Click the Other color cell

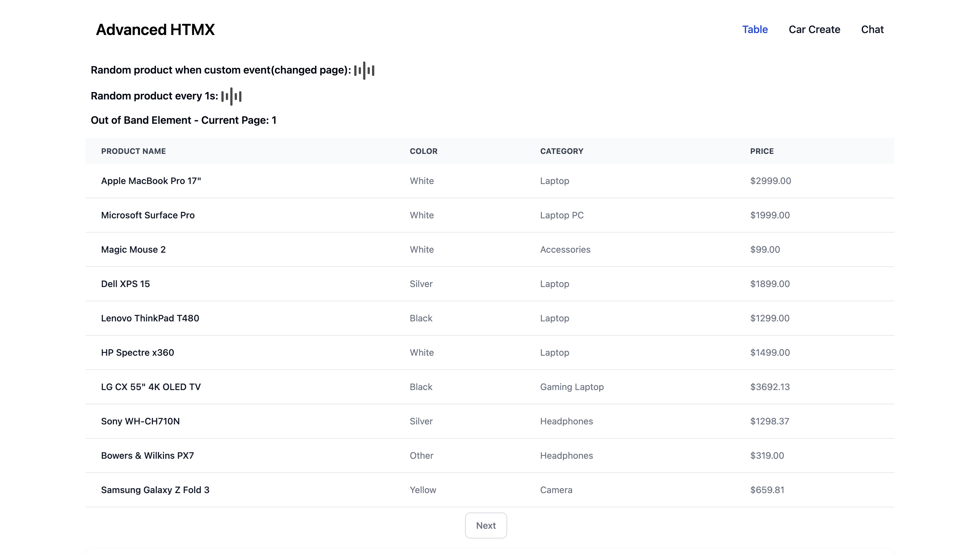(x=421, y=456)
